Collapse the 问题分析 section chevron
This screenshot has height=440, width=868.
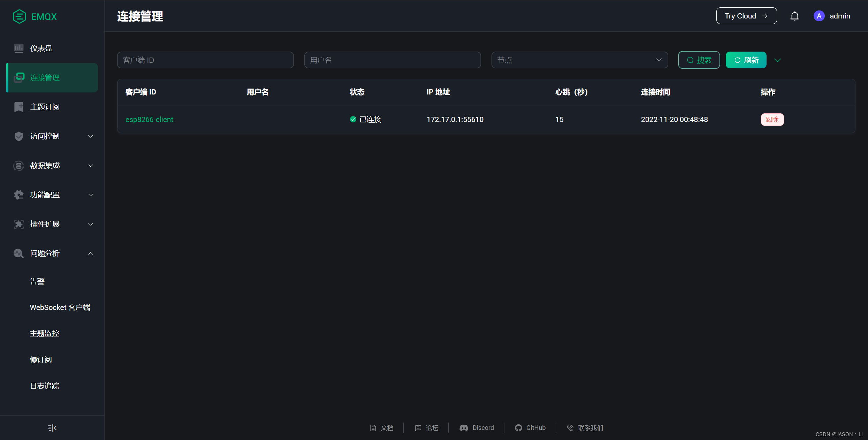[90, 253]
